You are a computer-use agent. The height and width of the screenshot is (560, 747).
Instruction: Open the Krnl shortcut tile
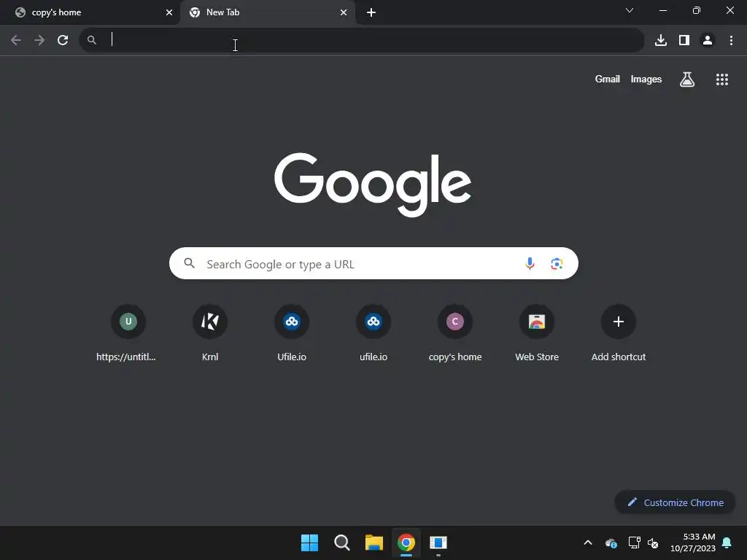(210, 333)
